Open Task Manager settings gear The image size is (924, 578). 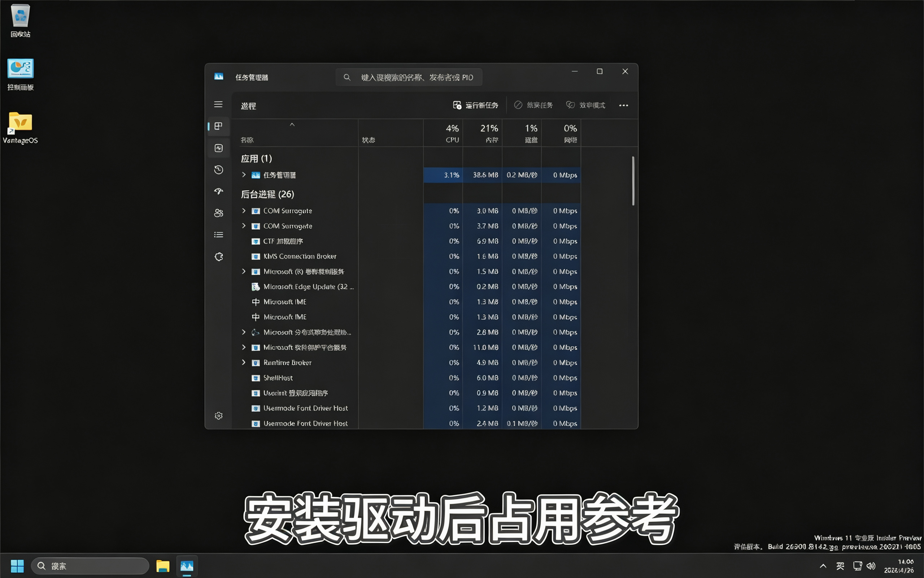point(218,415)
